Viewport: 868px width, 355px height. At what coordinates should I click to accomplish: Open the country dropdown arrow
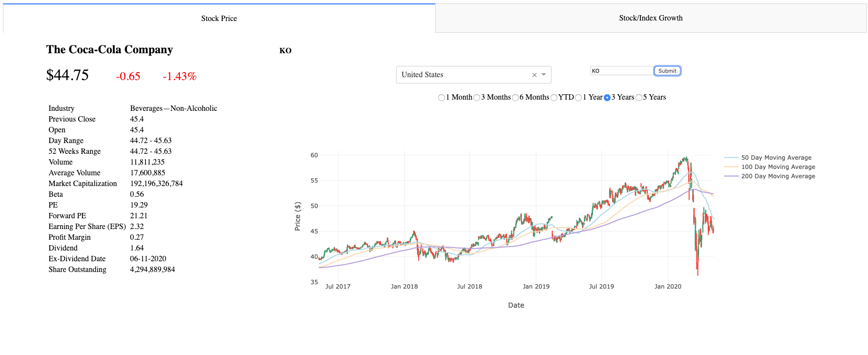click(544, 75)
